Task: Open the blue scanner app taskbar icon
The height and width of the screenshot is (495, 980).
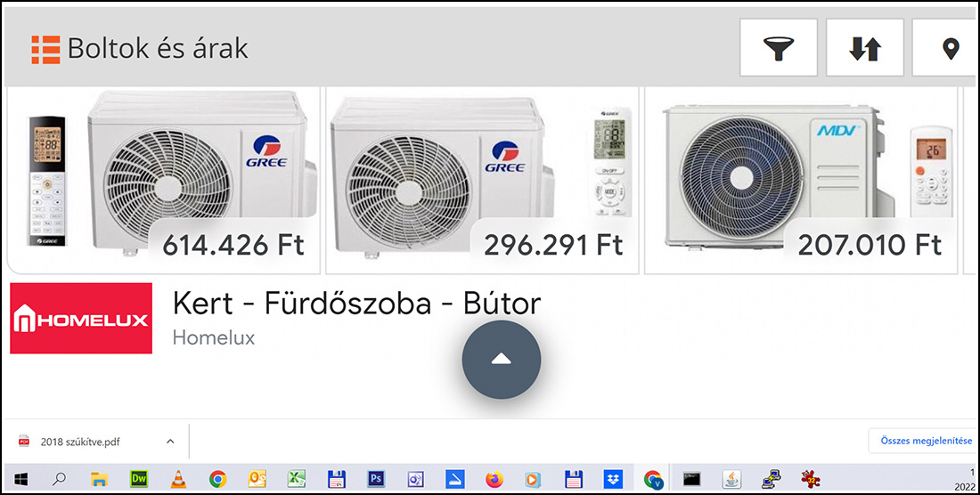Action: point(455,479)
